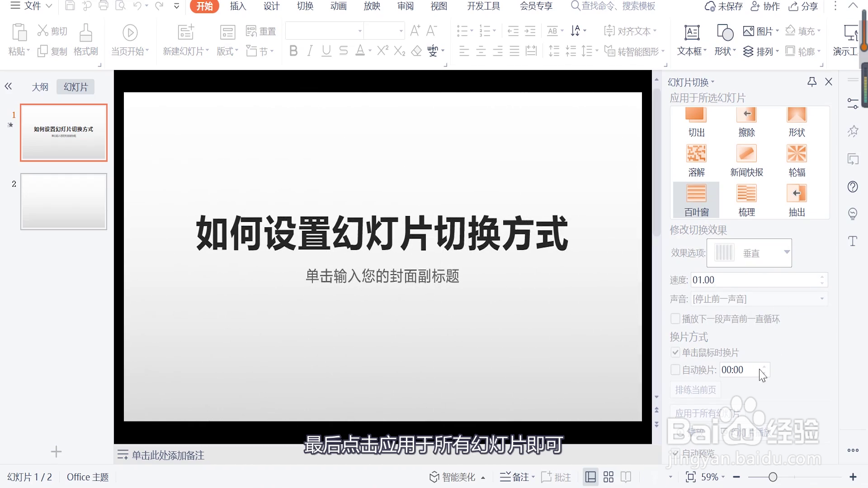Switch to 大纲 outline tab
Image resolution: width=868 pixels, height=488 pixels.
[x=40, y=87]
